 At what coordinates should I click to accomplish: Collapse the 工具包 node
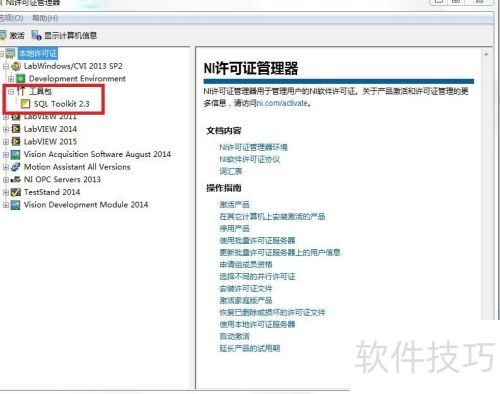[x=11, y=91]
